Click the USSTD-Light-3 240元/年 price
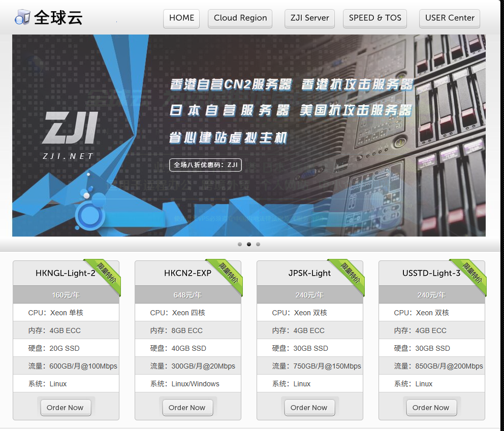 [431, 295]
